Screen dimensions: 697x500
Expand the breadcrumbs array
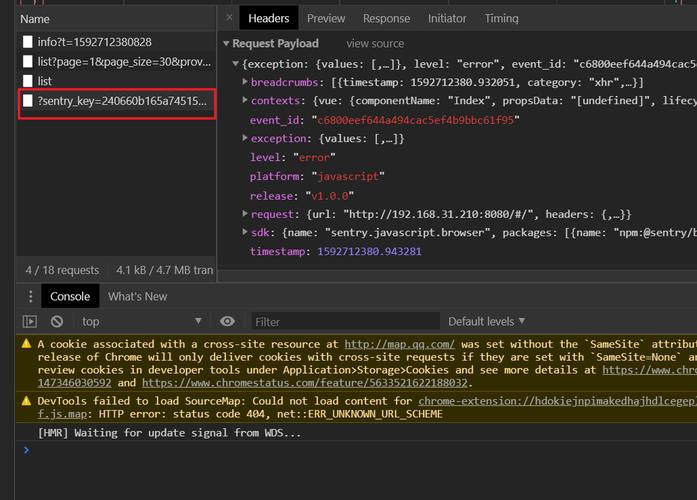pyautogui.click(x=245, y=82)
